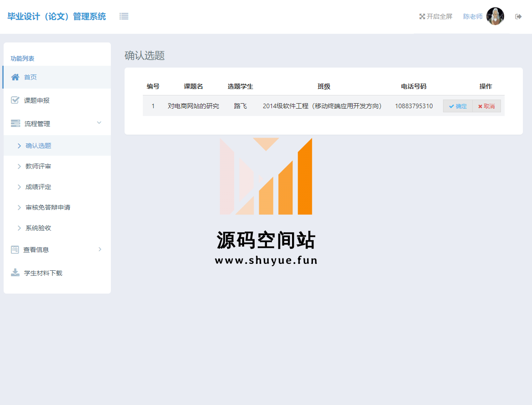
Task: Click the 课题名 column header
Action: (193, 87)
